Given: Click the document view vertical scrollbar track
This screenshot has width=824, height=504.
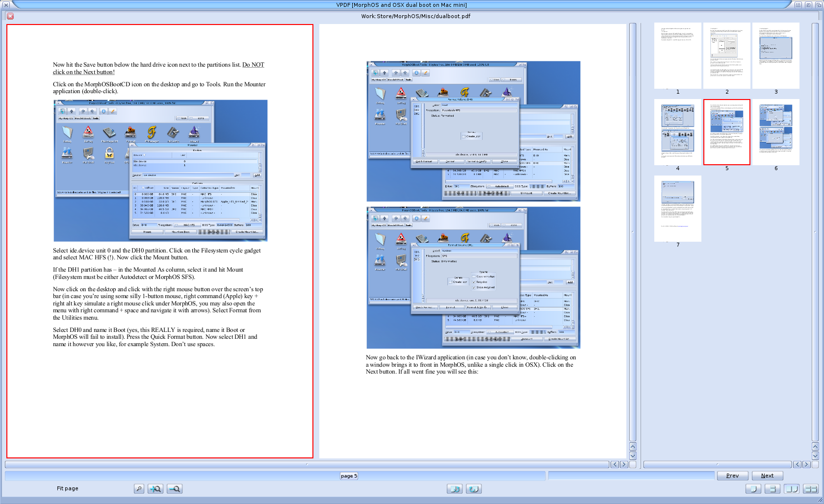Looking at the screenshot, I should pos(633,232).
